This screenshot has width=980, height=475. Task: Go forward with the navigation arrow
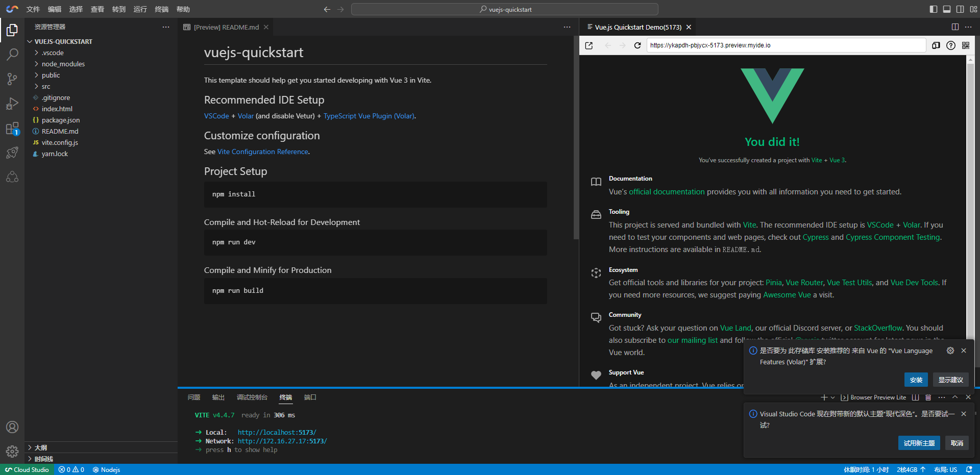340,9
